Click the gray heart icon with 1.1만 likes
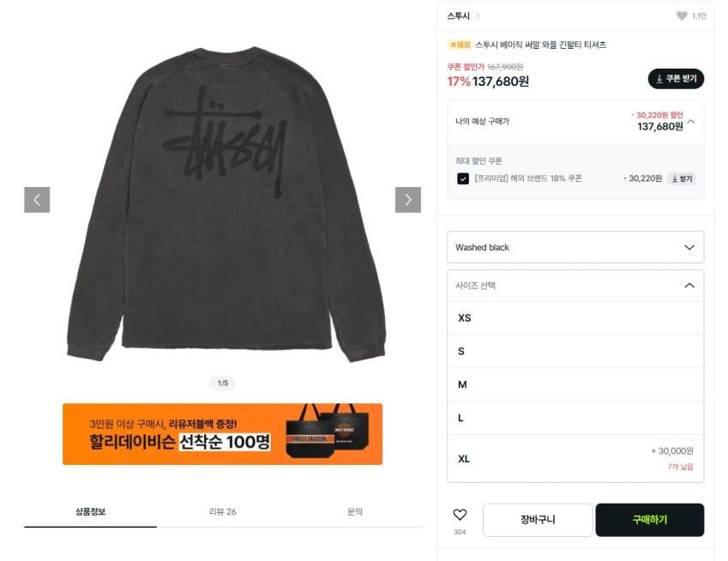Viewport: 728px width, 561px height. coord(681,15)
